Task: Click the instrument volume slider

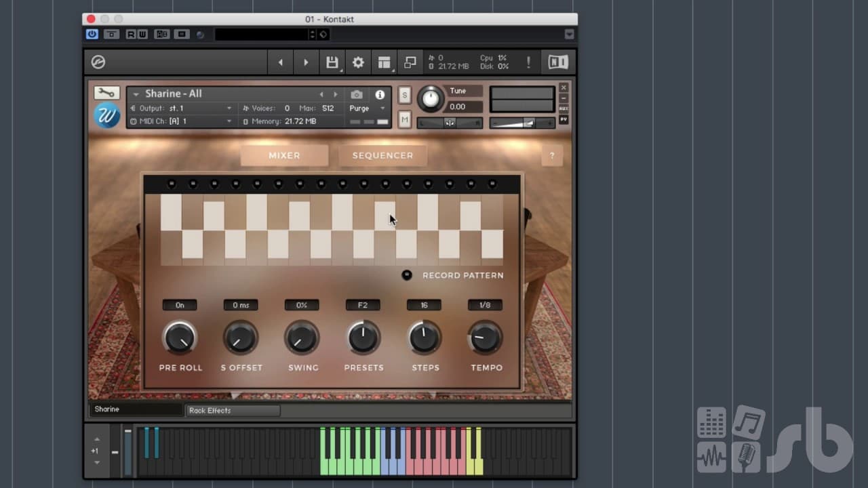Action: pos(522,123)
